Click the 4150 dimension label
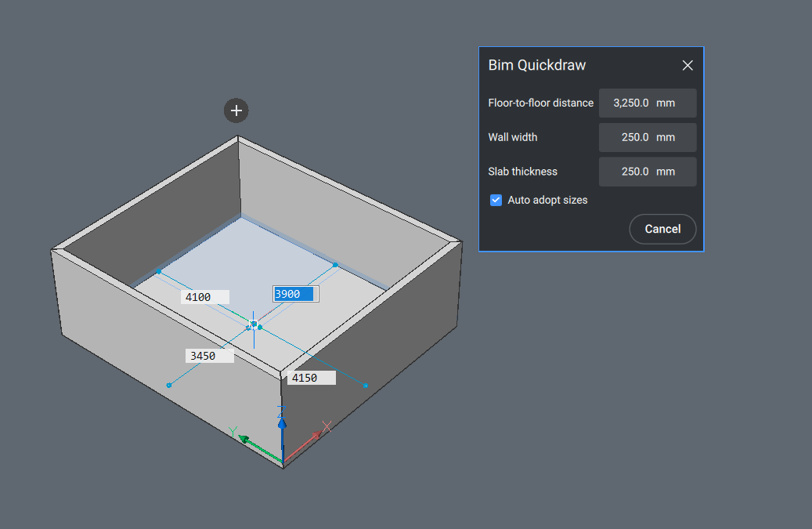812x529 pixels. [310, 377]
